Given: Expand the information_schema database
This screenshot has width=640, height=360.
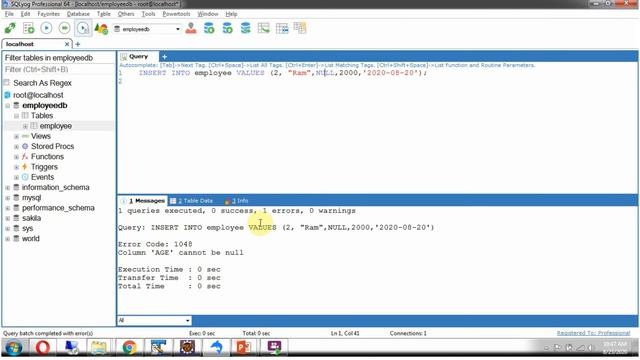Looking at the screenshot, I should (8, 188).
